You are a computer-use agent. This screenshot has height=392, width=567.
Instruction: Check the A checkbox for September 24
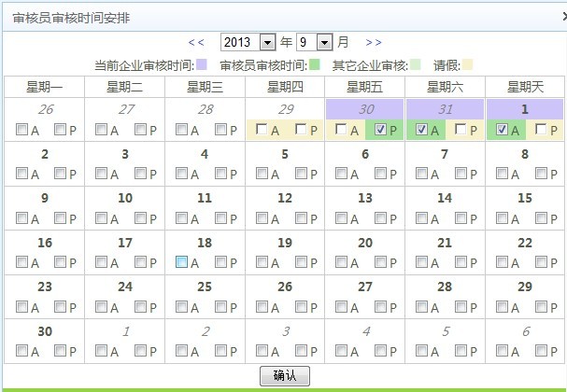click(101, 307)
